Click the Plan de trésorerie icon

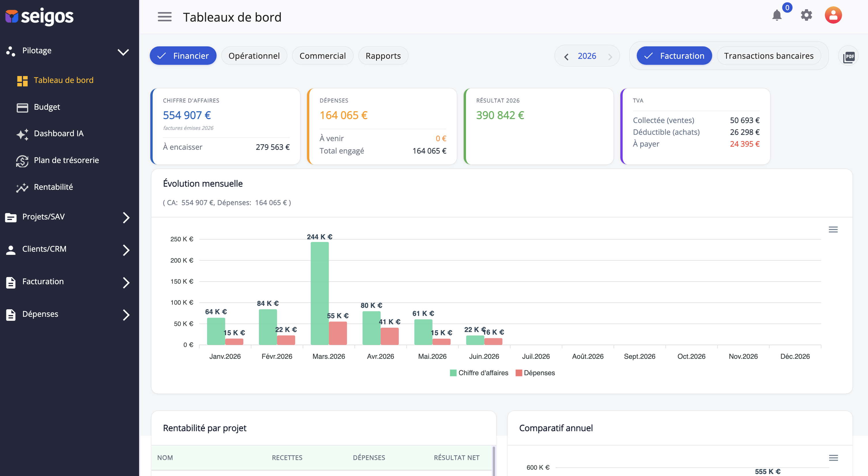(x=22, y=161)
